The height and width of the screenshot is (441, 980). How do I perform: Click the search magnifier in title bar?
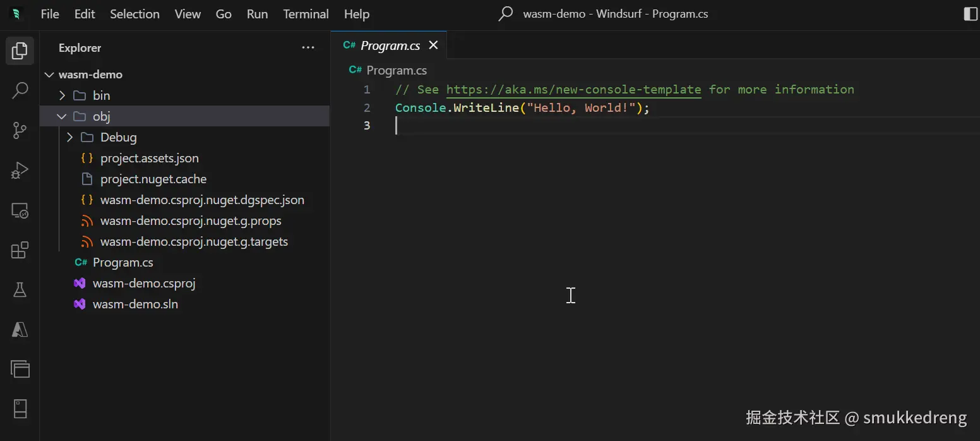pos(505,14)
